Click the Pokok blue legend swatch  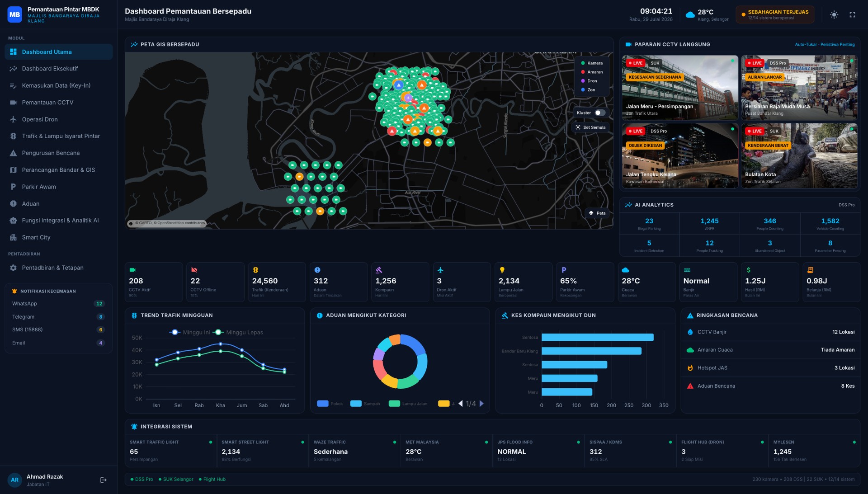point(323,404)
